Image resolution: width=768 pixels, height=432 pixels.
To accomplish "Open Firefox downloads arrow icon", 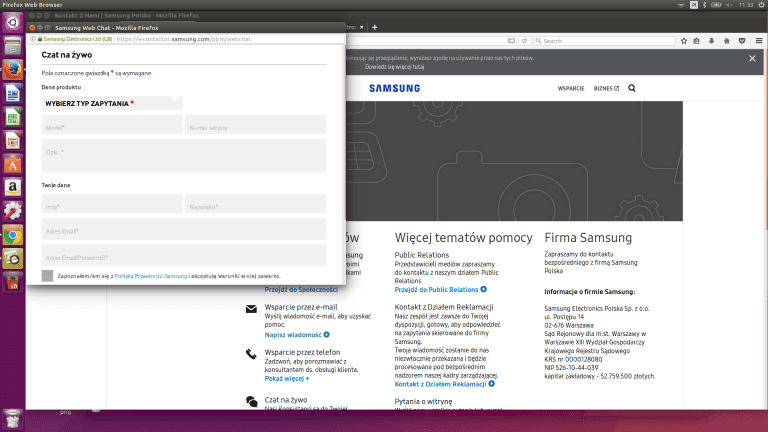I will (x=712, y=41).
